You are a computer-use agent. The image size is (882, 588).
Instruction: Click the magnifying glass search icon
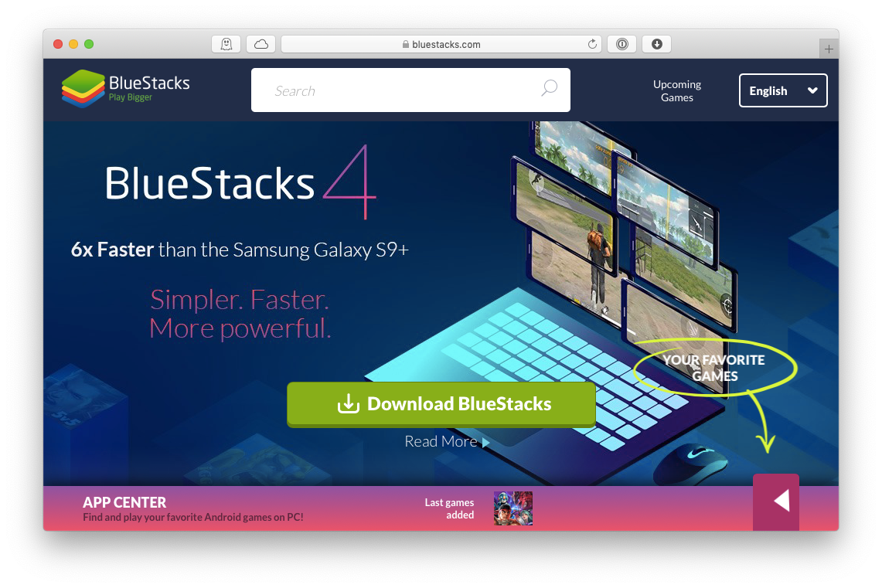click(x=549, y=88)
